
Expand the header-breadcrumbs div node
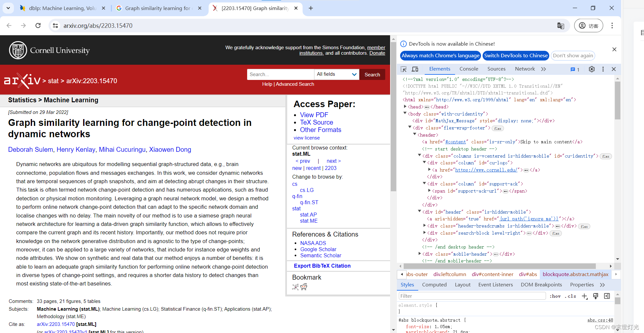pyautogui.click(x=424, y=225)
